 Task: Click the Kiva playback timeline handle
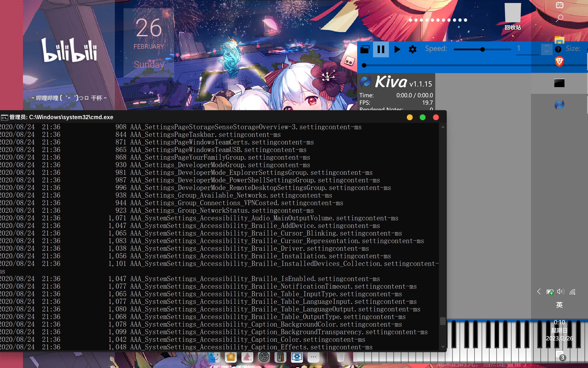pyautogui.click(x=364, y=65)
